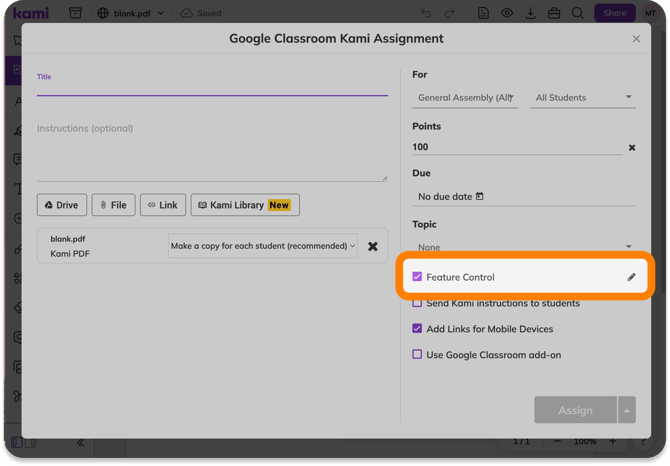Open the Kami Library
The height and width of the screenshot is (466, 670).
click(245, 205)
